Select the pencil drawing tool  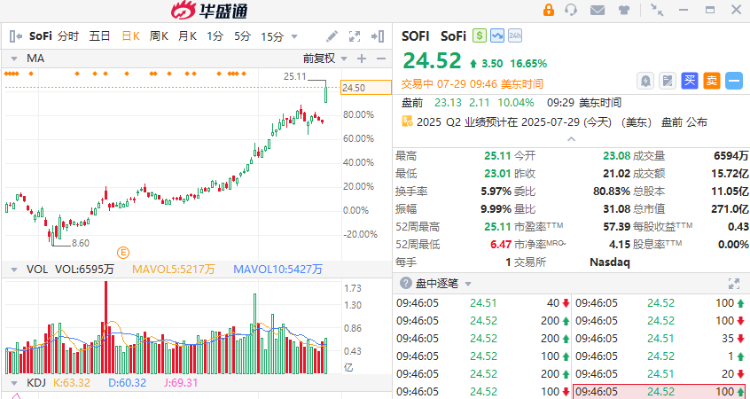tap(332, 36)
